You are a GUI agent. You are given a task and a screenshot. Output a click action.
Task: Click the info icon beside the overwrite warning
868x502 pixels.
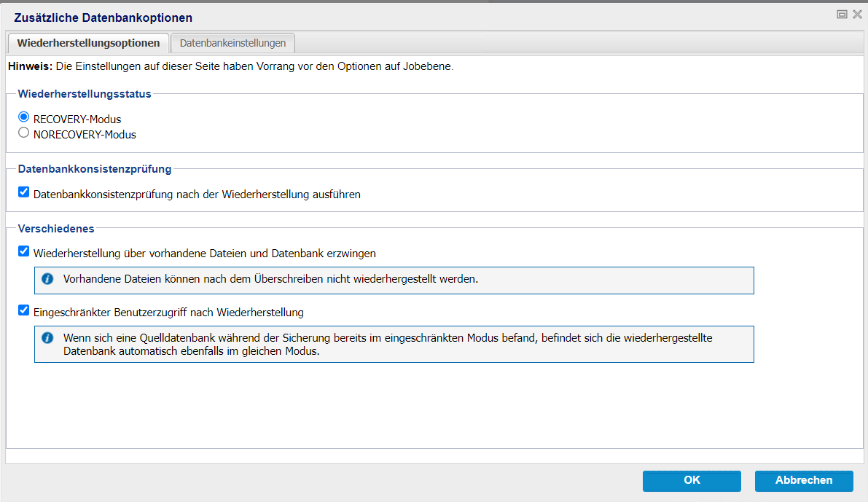coord(47,279)
